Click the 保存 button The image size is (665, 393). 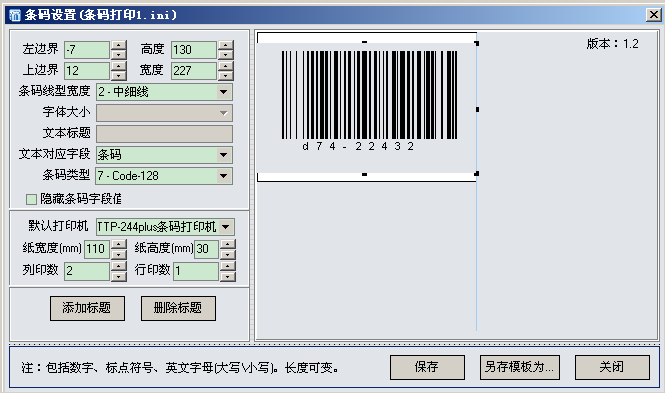pos(427,367)
